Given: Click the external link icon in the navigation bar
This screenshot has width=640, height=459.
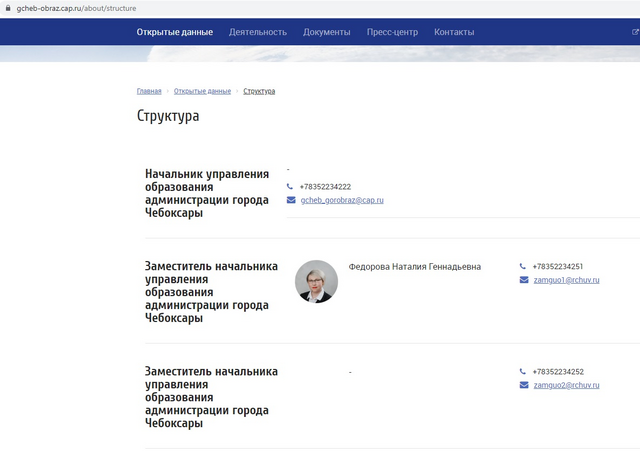Looking at the screenshot, I should (635, 32).
